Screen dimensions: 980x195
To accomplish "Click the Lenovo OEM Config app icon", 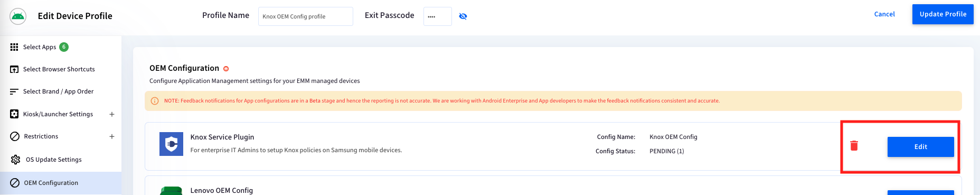I will (x=172, y=191).
